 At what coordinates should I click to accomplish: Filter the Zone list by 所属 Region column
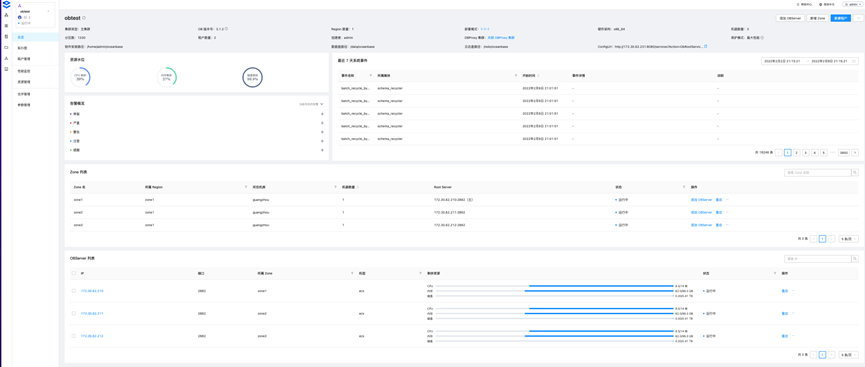246,187
